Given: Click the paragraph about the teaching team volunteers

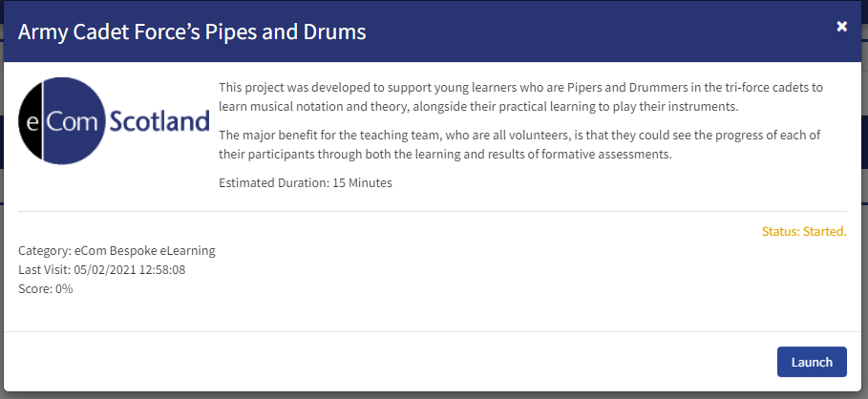Looking at the screenshot, I should click(519, 144).
